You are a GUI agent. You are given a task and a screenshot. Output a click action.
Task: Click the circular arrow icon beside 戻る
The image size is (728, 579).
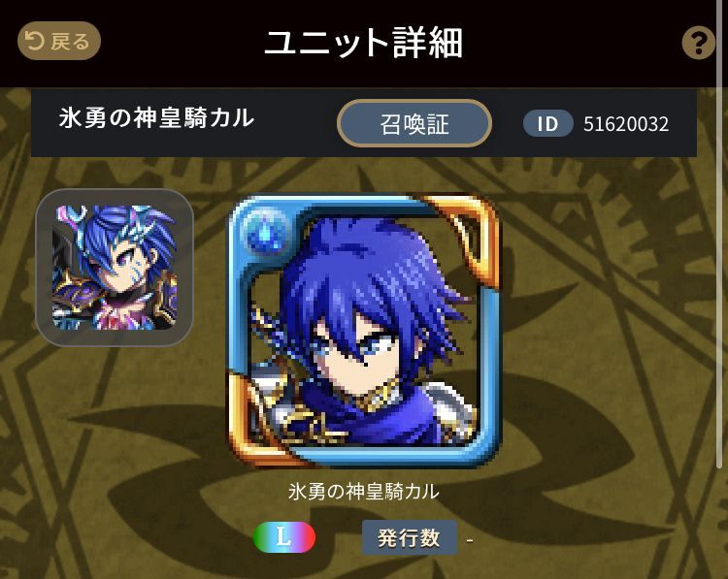[34, 41]
